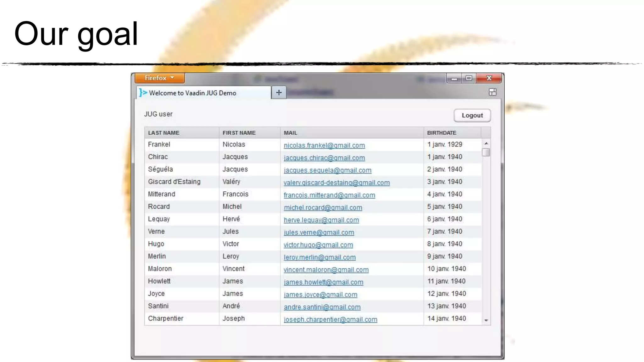This screenshot has height=362, width=644.
Task: Maximize the Firefox window
Action: click(x=469, y=78)
